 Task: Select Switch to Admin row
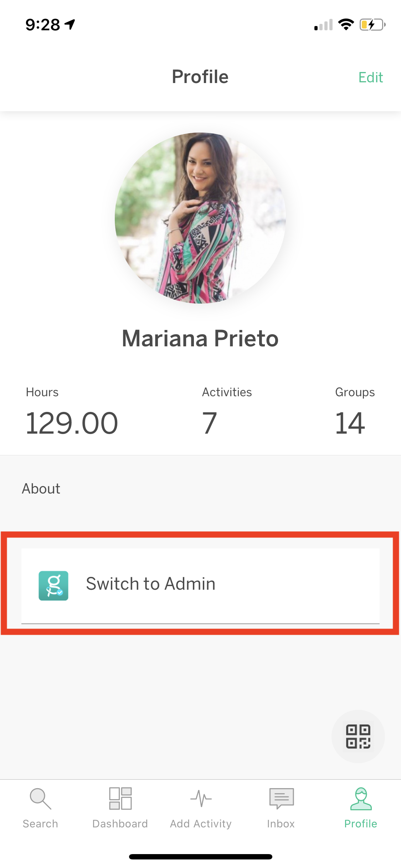pos(200,586)
